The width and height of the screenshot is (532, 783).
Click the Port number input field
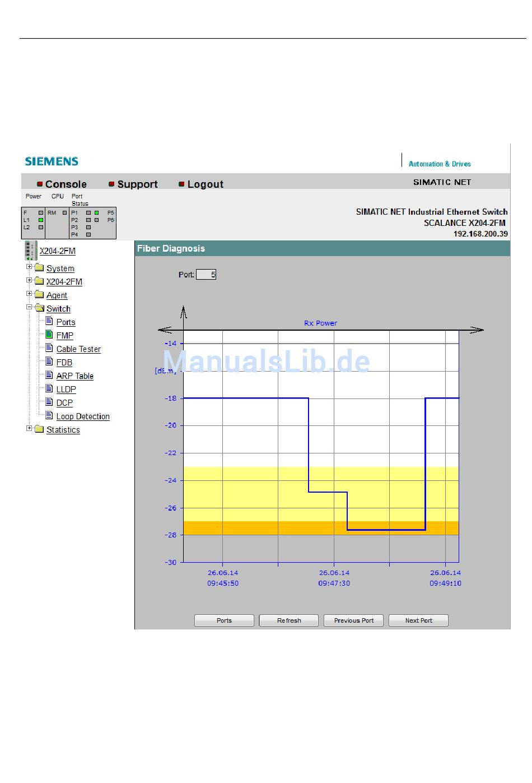206,275
